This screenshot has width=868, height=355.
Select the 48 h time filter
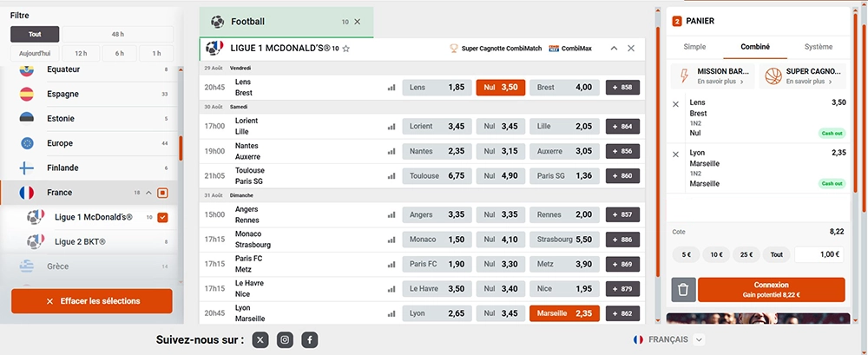[x=118, y=35]
